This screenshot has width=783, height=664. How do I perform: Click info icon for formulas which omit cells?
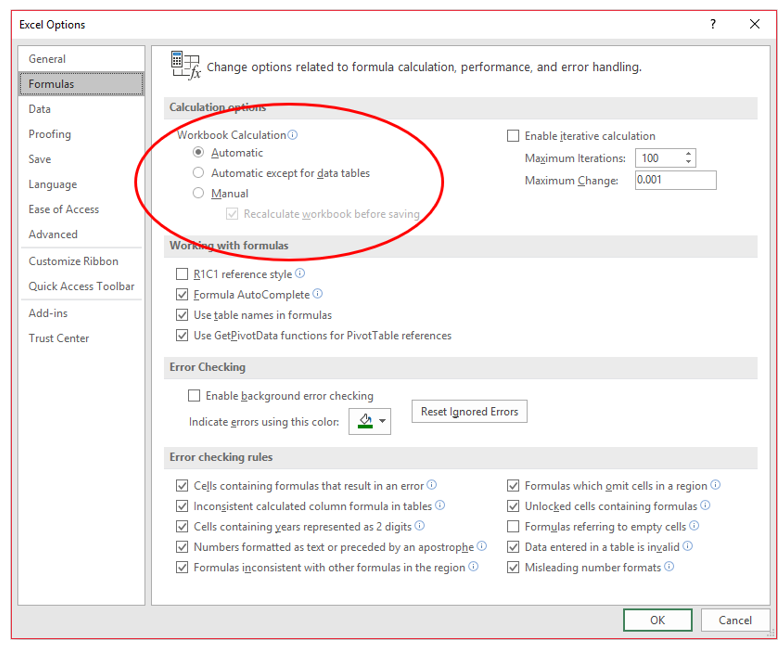point(716,485)
